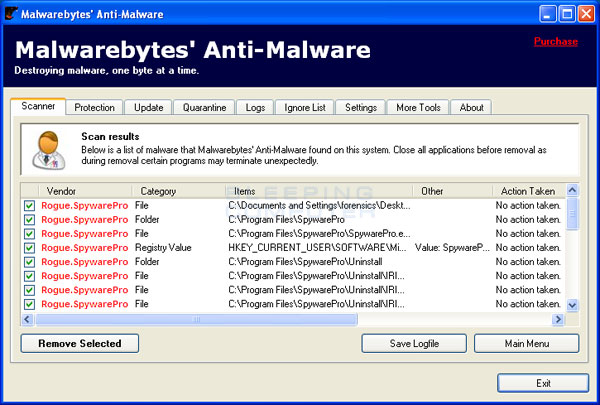Go to the Quarantine tab

click(204, 108)
